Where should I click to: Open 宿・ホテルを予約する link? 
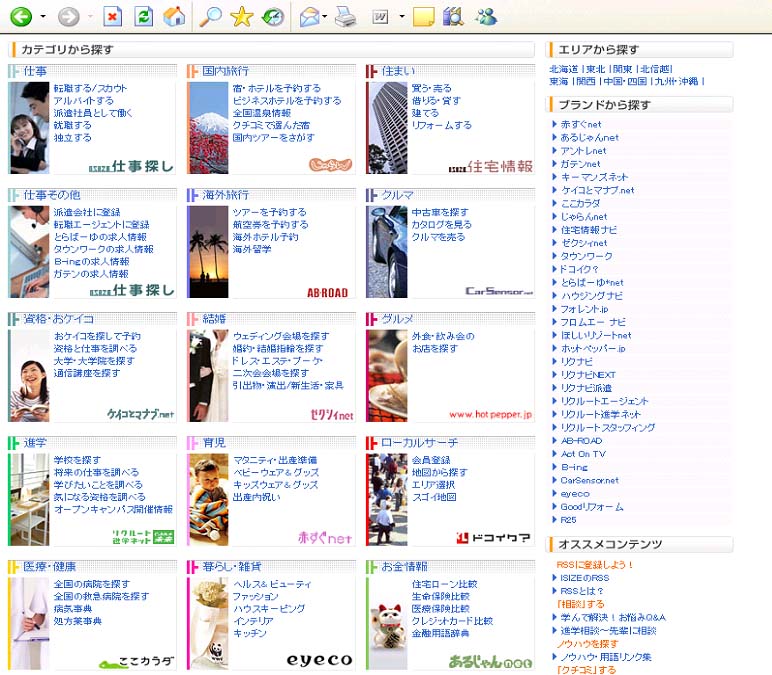[277, 88]
